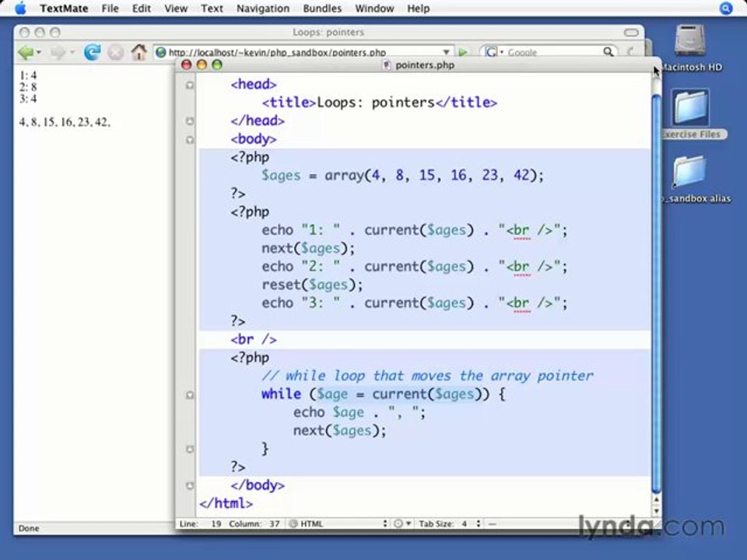This screenshot has width=747, height=560.
Task: Click the green Go arrow button
Action: [462, 52]
